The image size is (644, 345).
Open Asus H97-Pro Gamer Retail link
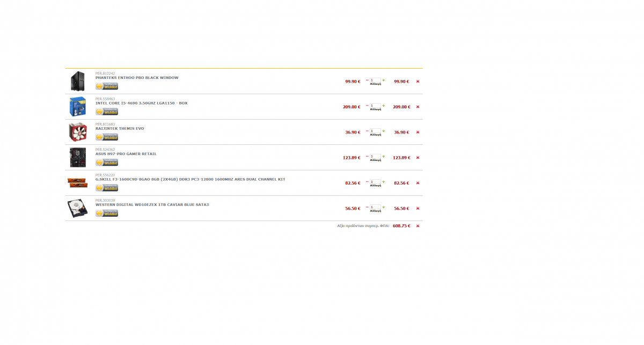coord(126,154)
